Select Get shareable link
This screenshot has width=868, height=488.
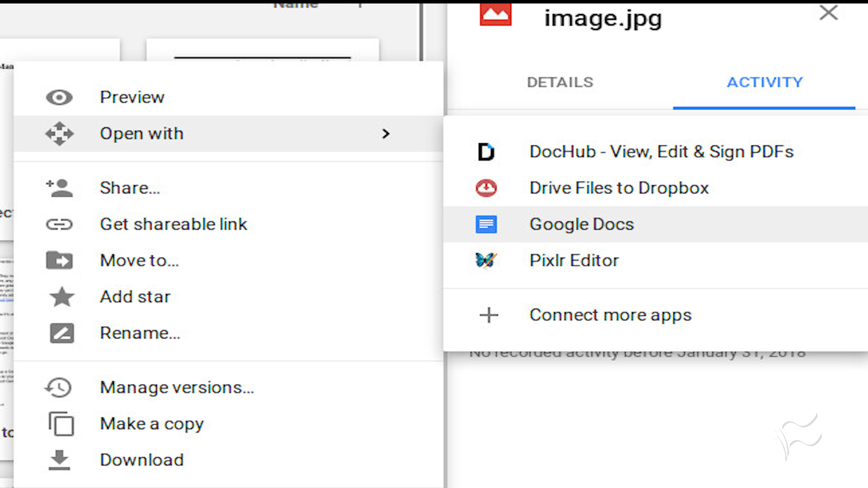coord(228,224)
